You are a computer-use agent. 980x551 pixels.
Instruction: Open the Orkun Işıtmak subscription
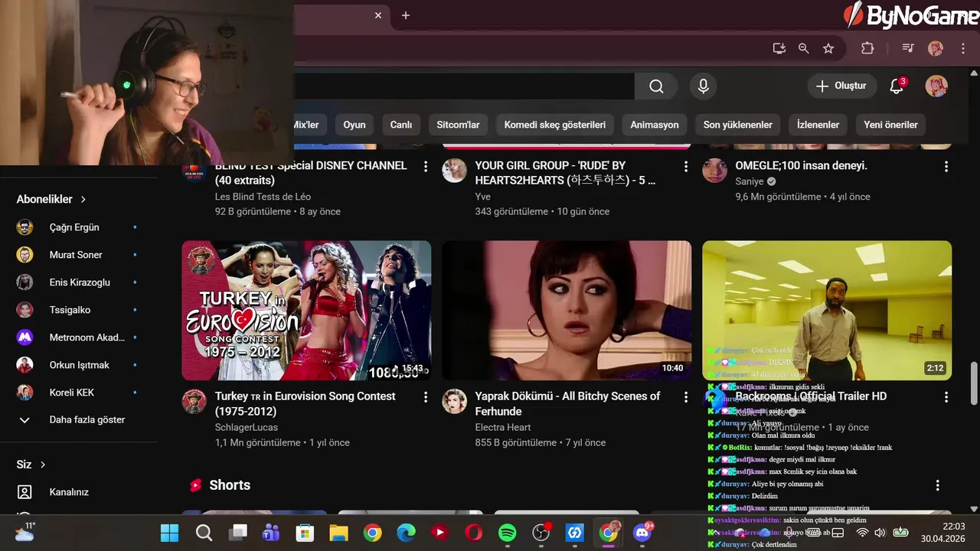(79, 365)
